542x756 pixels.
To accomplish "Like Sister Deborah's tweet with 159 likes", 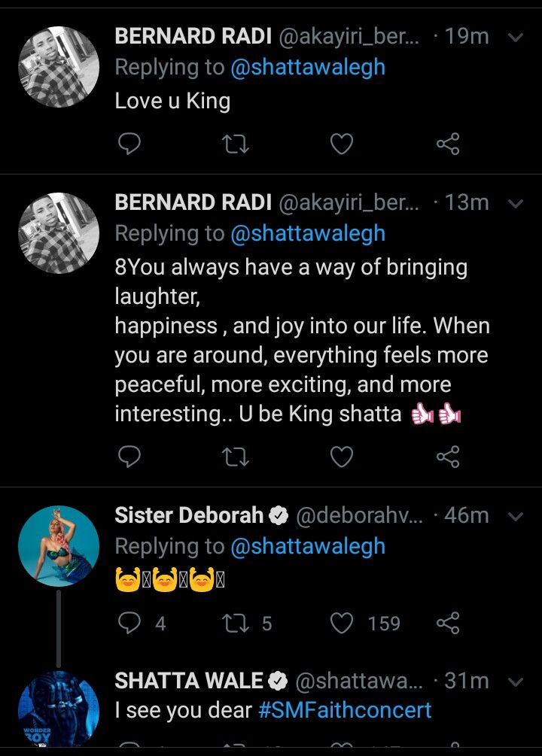I will click(342, 623).
